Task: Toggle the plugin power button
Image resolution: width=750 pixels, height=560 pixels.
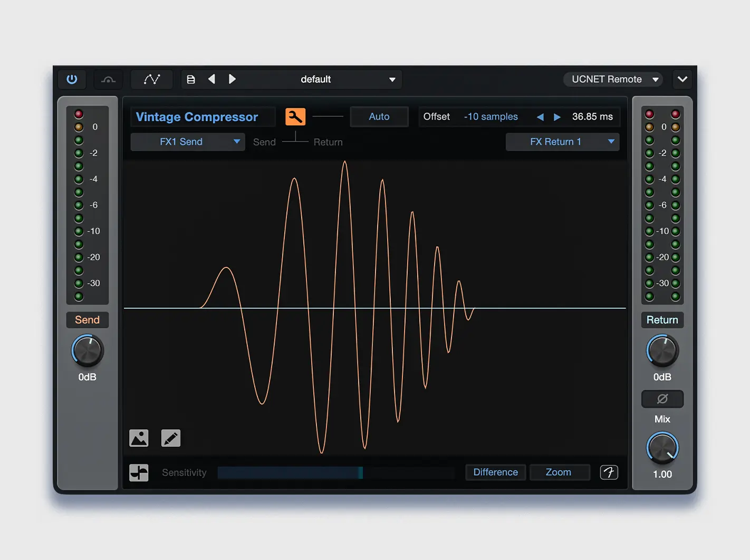Action: click(72, 79)
